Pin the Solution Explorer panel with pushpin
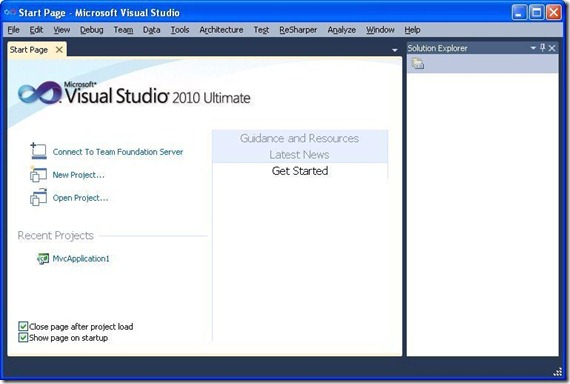Screen dimensions: 570x384 point(542,48)
